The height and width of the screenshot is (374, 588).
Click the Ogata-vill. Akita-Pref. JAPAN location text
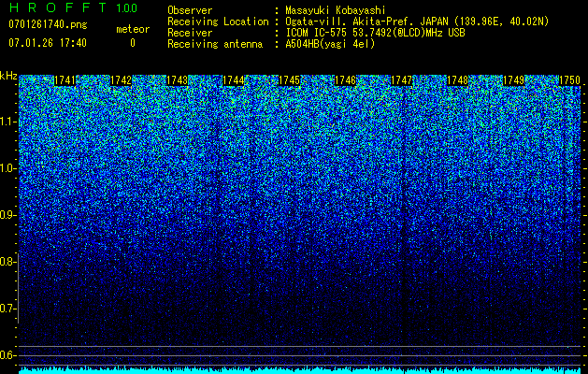417,22
